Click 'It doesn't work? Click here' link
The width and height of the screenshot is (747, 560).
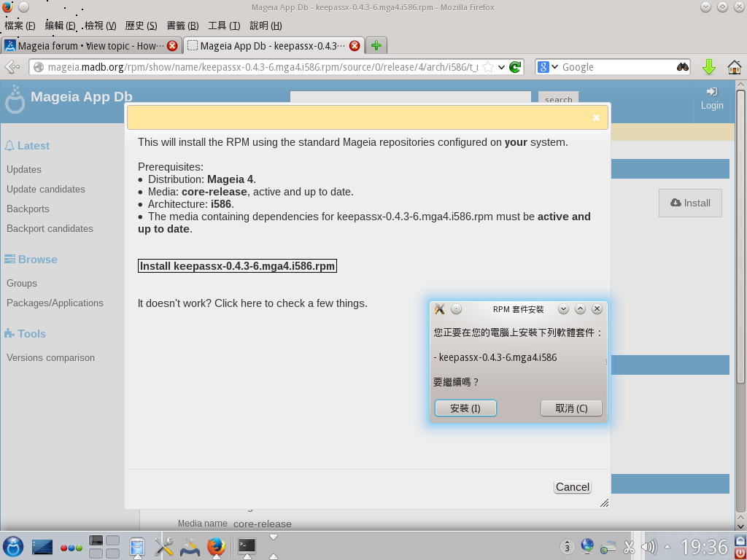pos(252,303)
